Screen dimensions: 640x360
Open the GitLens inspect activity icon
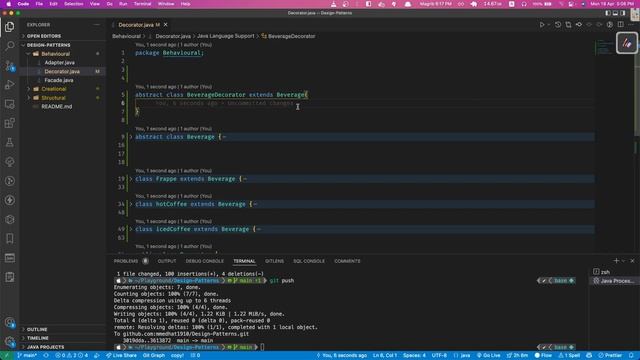[x=9, y=181]
